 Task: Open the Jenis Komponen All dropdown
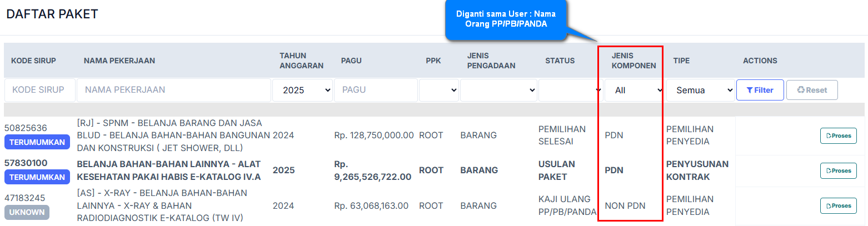(x=634, y=90)
